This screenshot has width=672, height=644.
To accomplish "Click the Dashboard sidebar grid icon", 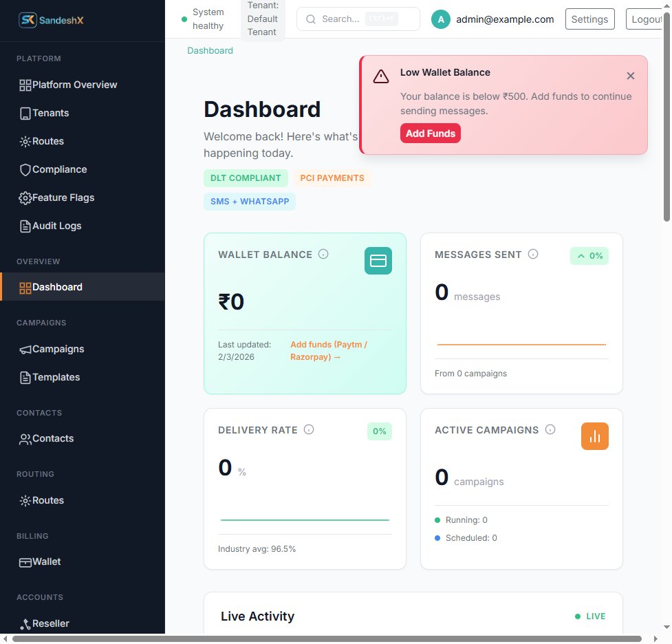I will [x=25, y=288].
